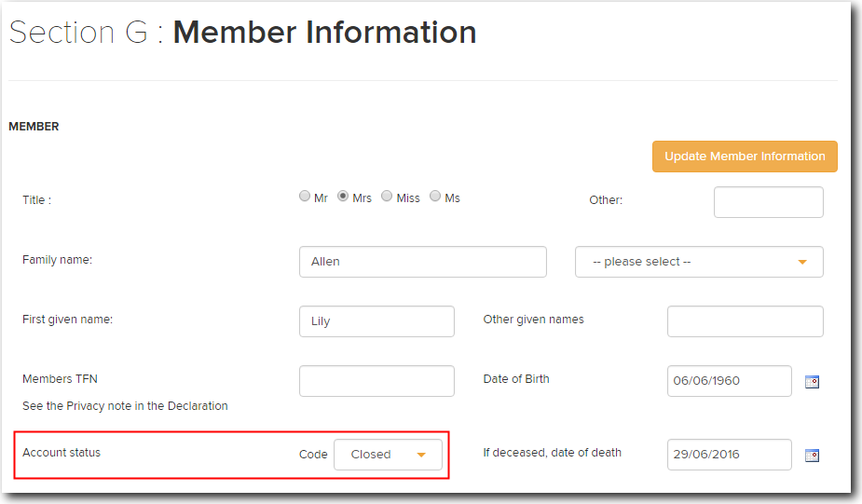Click the Section G Member Information heading
Viewport: 862px width, 504px height.
coord(243,33)
